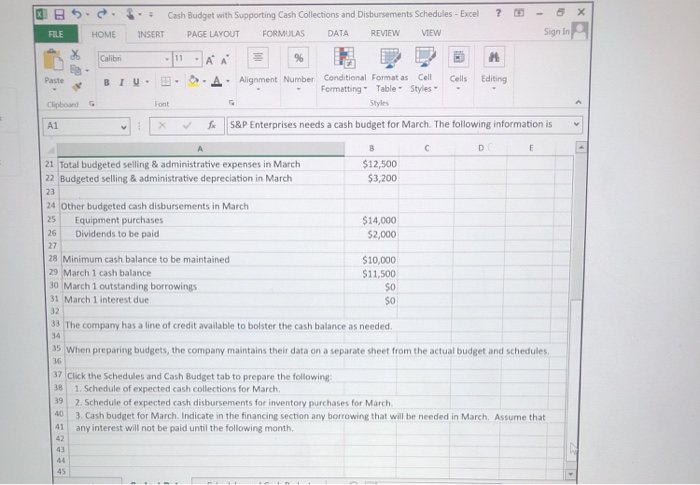Open Clipboard pane launcher
Viewport: 700px width, 485px height.
tap(92, 104)
